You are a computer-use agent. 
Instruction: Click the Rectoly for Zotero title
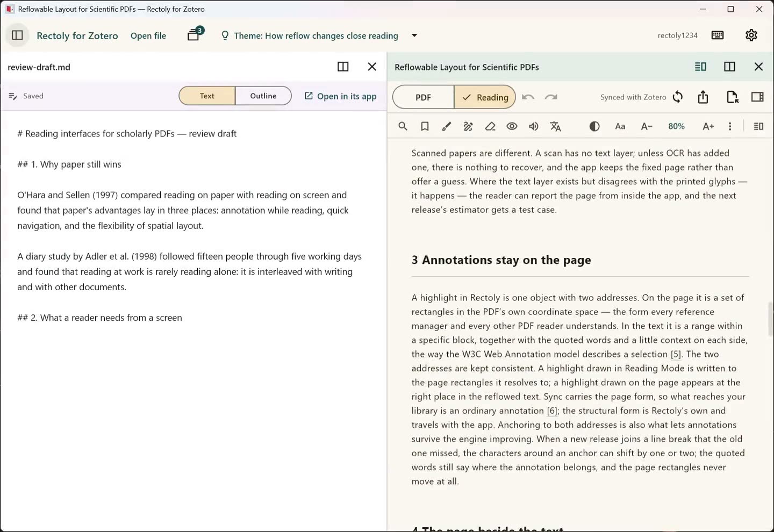point(77,35)
